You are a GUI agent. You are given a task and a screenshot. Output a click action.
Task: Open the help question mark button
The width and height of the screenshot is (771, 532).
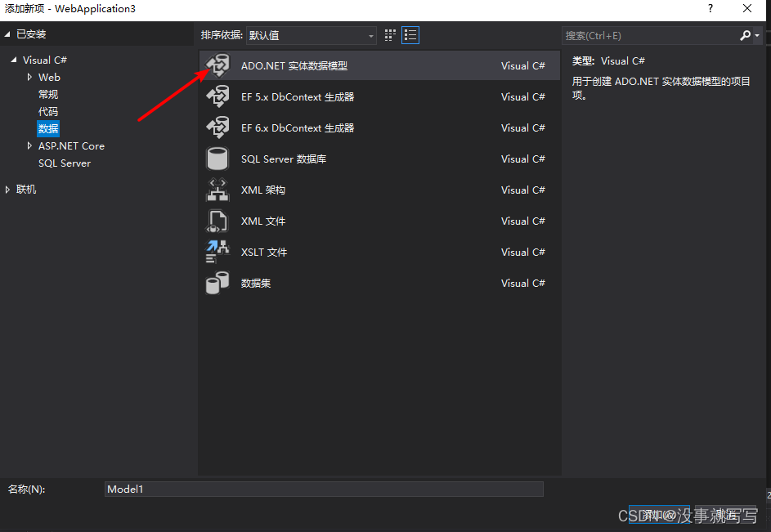pos(710,8)
